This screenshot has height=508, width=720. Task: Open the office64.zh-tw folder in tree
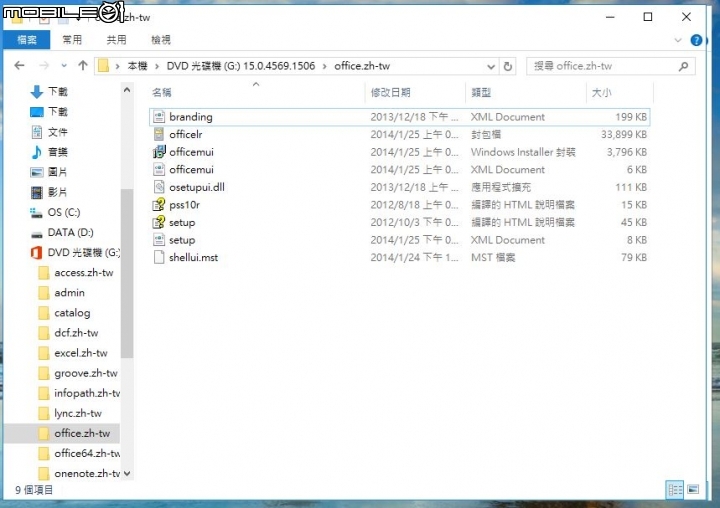point(79,454)
